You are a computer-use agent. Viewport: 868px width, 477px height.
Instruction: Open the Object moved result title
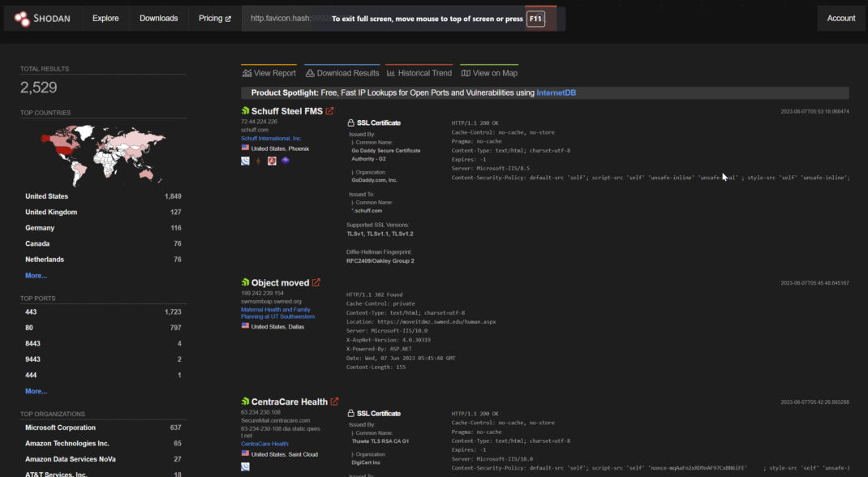(280, 283)
